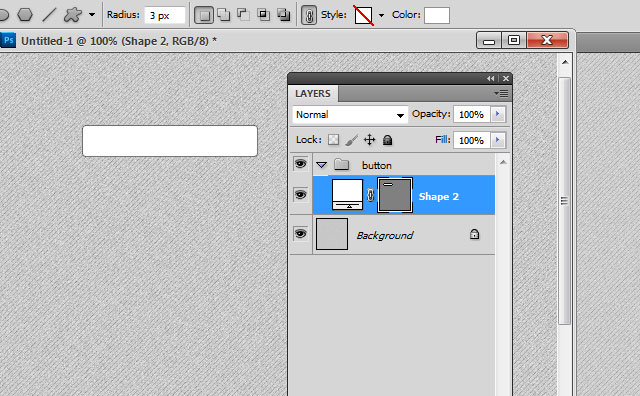Open the Style picker dropdown arrow

(381, 16)
